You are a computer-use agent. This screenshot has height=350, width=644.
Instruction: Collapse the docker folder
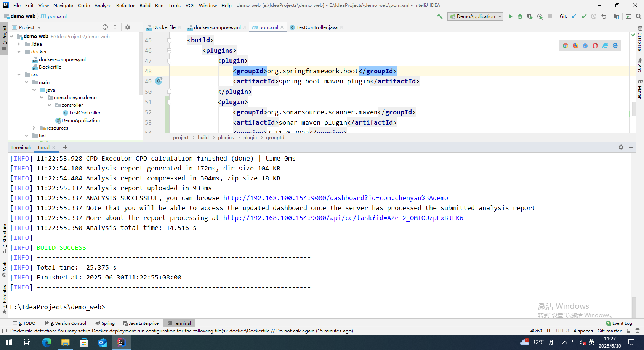point(19,52)
